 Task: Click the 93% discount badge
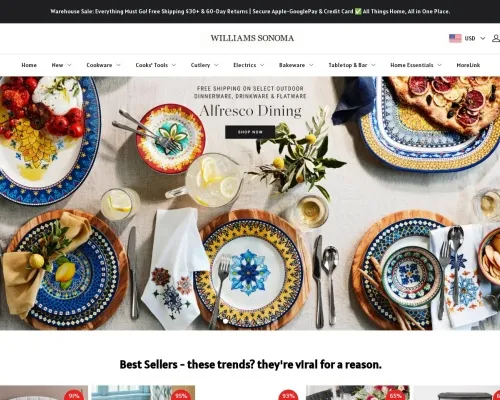[x=288, y=395]
